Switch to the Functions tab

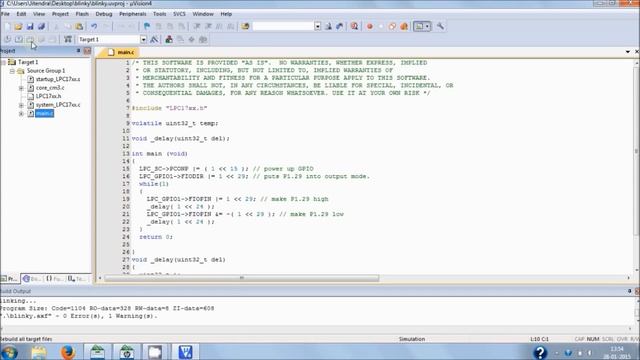[x=54, y=279]
